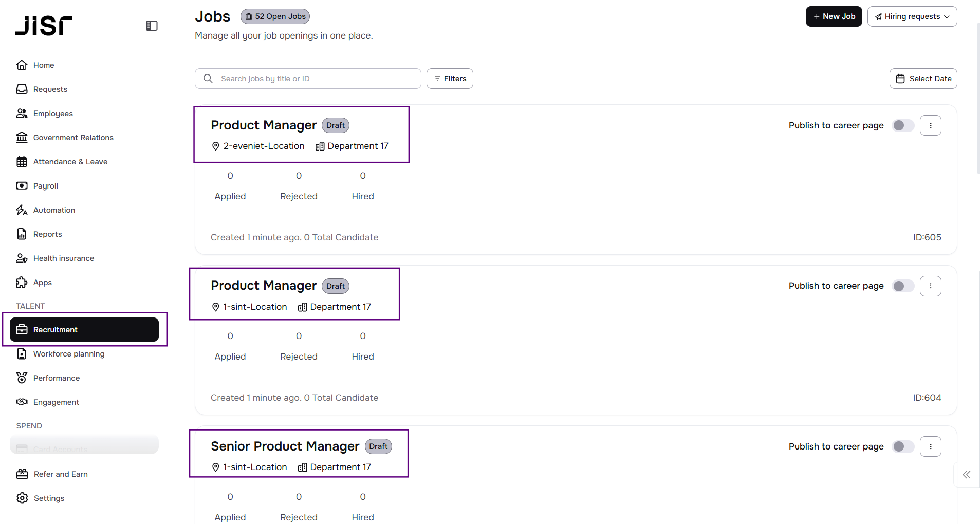Toggle publish to career page for job ID:604
The image size is (980, 524).
(902, 286)
